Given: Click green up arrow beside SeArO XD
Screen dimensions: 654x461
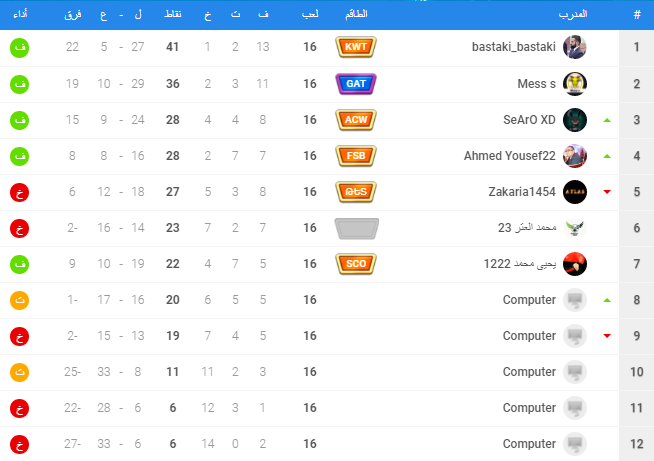Looking at the screenshot, I should [x=607, y=120].
